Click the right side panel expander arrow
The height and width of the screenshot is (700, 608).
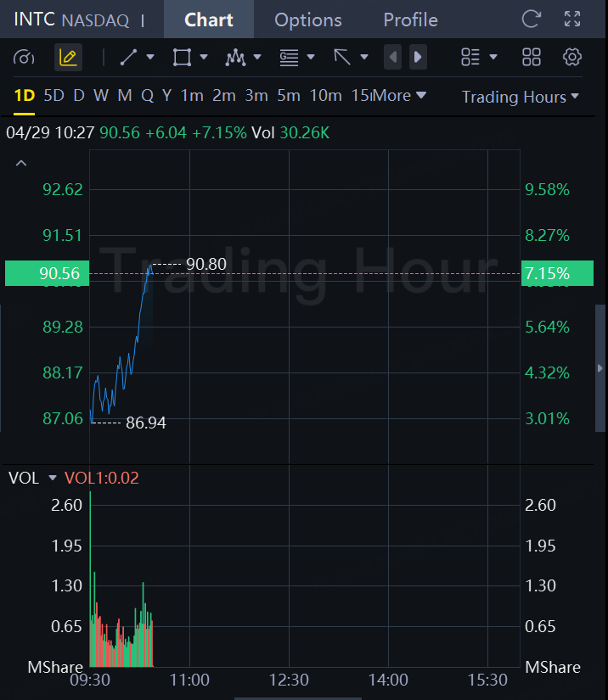pyautogui.click(x=600, y=368)
